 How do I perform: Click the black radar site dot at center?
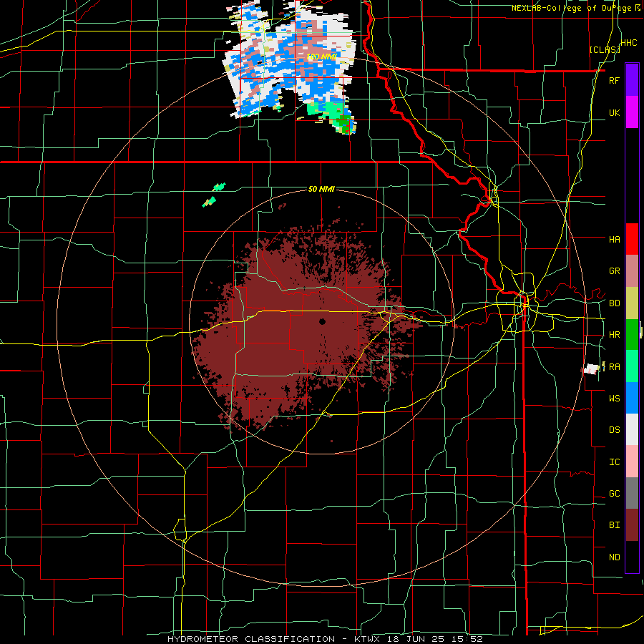point(322,321)
